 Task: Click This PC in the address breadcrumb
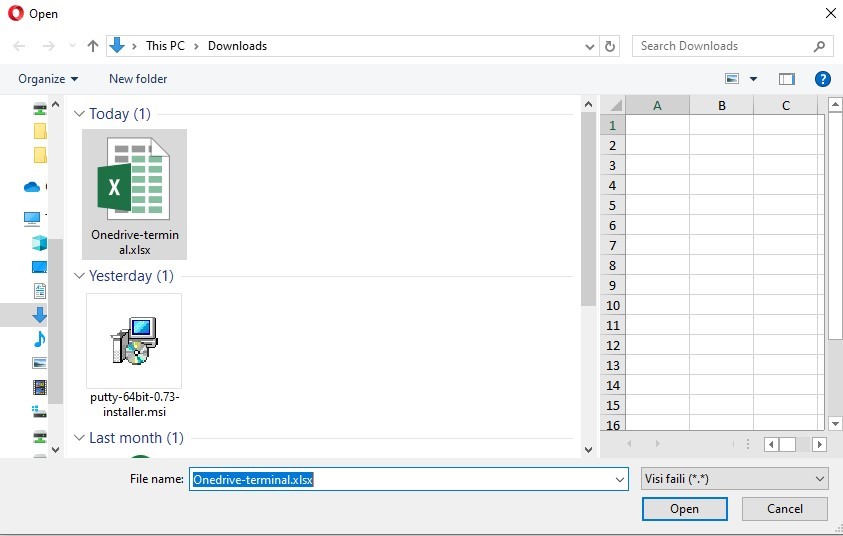coord(166,46)
